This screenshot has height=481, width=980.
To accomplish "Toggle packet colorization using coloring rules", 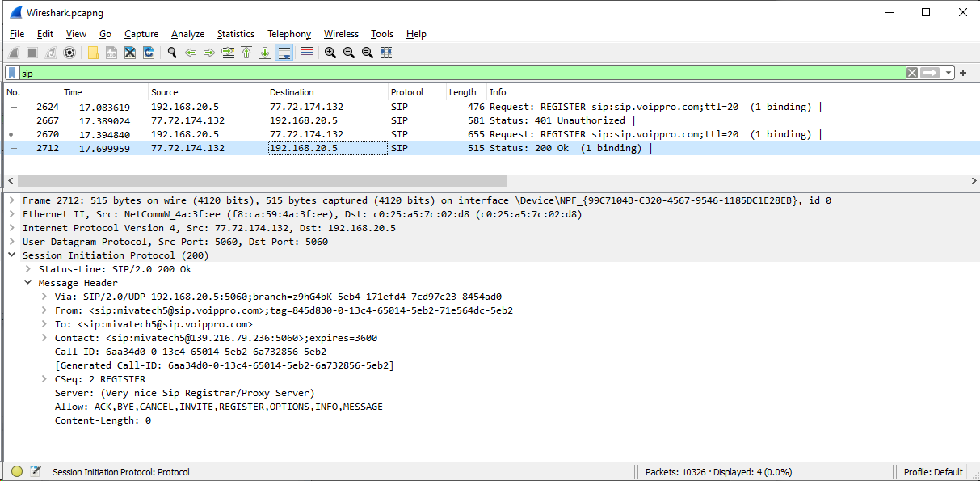I will point(307,53).
